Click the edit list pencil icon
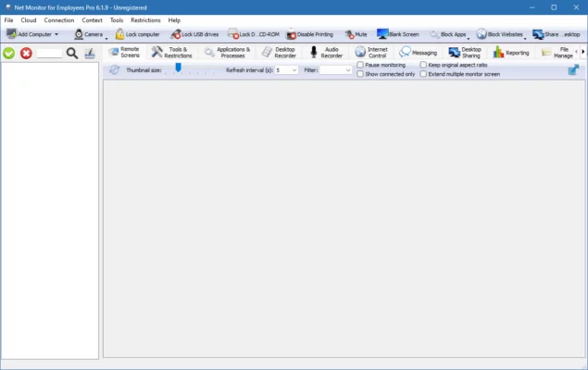The width and height of the screenshot is (588, 370). tap(89, 53)
